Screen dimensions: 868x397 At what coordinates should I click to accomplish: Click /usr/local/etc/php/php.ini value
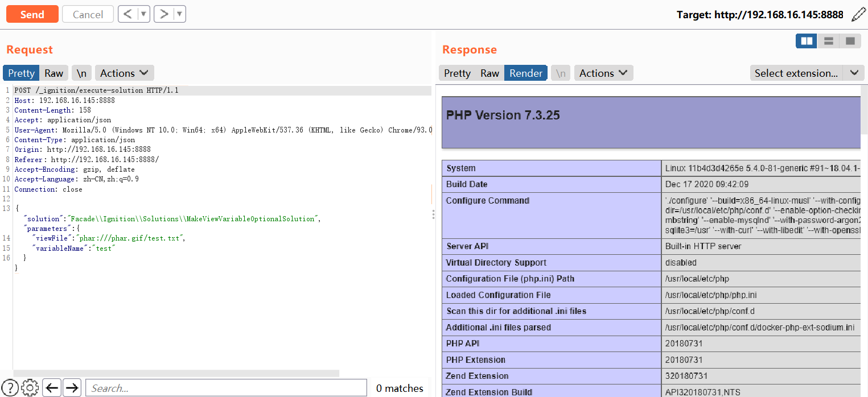[711, 295]
